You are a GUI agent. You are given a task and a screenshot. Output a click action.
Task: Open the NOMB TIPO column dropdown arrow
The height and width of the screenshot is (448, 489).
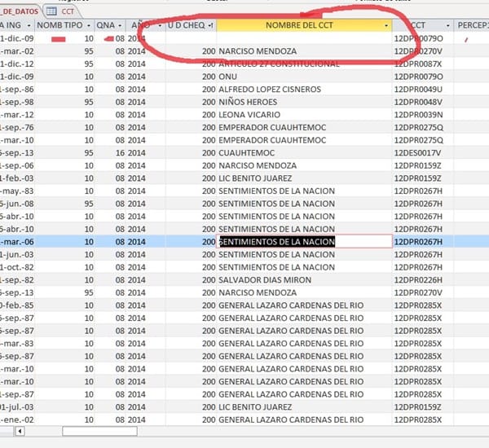click(89, 26)
